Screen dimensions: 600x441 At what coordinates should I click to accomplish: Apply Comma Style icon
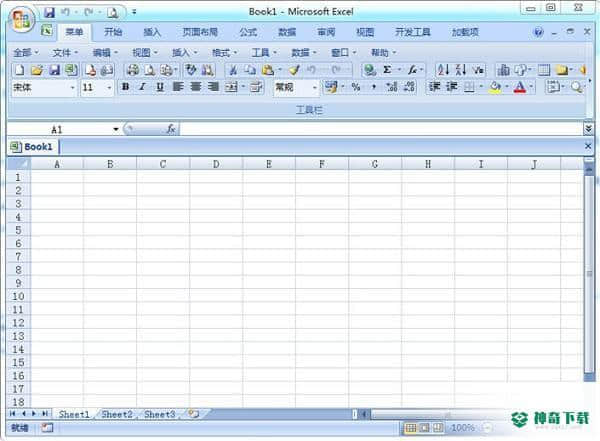point(374,87)
